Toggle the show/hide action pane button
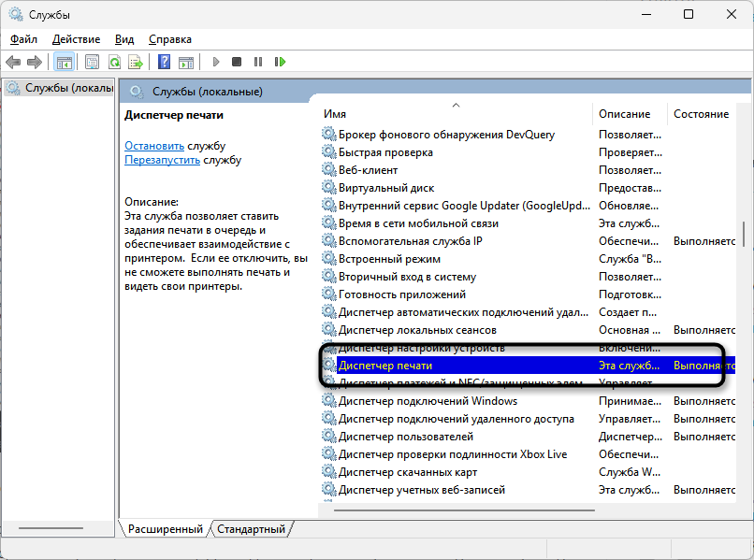754x560 pixels. 185,62
